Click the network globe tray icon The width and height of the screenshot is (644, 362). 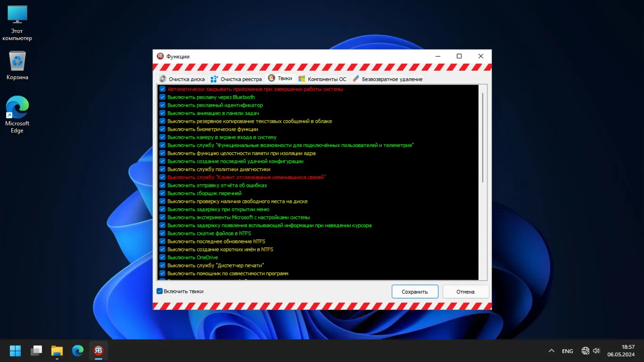586,351
